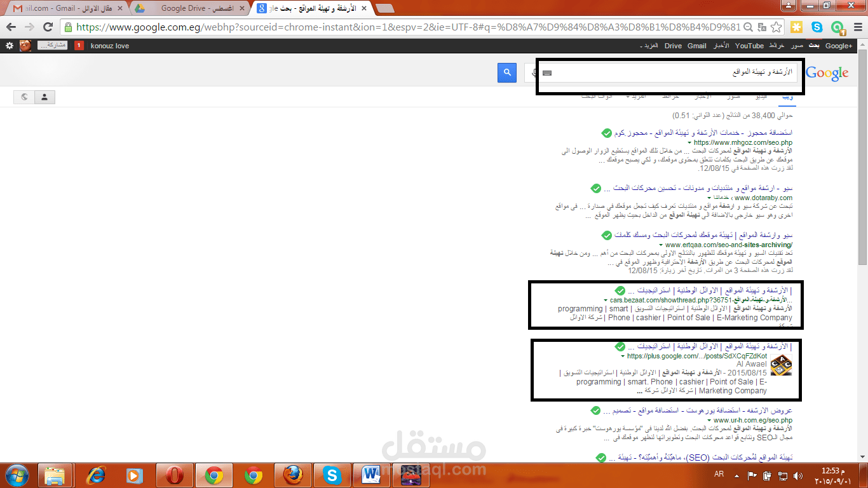Close the Google Drive browser tab

click(x=241, y=8)
